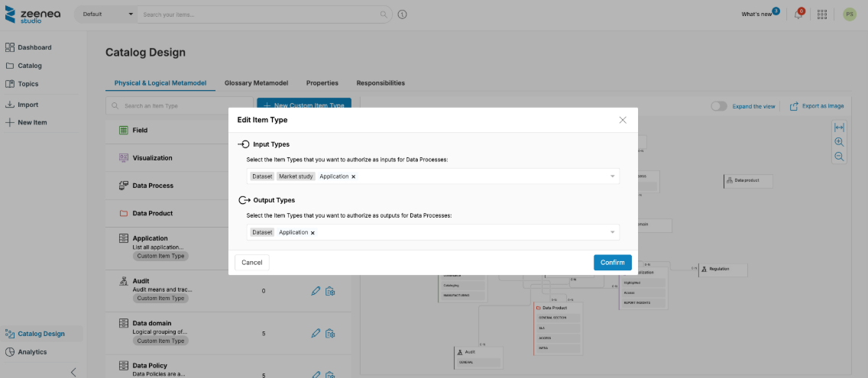Edit the Audit item type pencil icon
This screenshot has height=378, width=868.
tap(316, 291)
